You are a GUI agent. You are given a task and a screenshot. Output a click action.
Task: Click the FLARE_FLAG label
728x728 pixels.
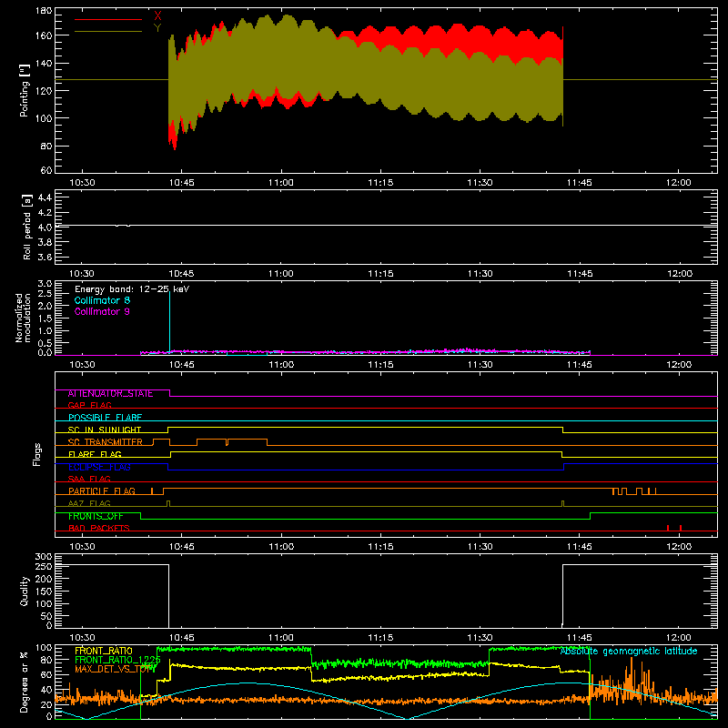(x=95, y=454)
